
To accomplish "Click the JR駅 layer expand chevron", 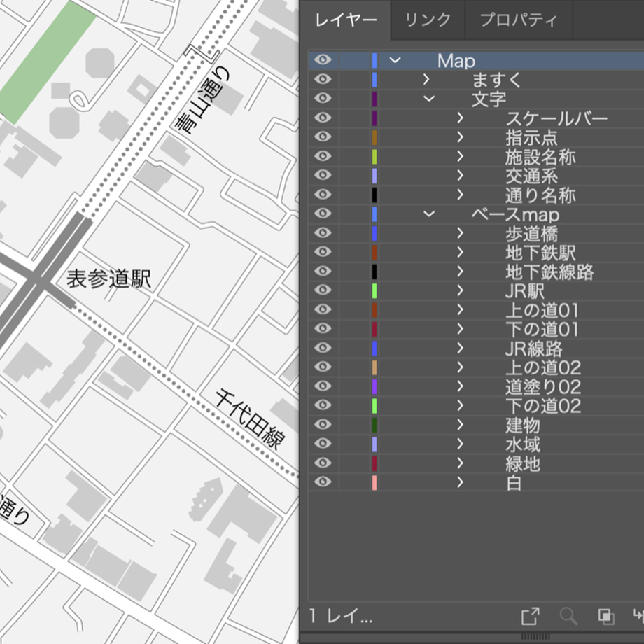I will 461,290.
